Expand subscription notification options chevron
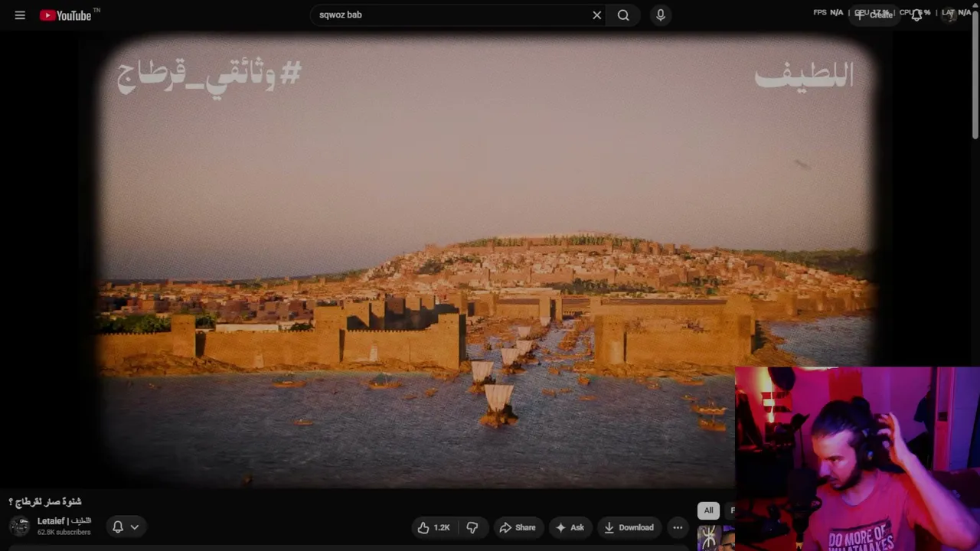The image size is (980, 551). click(135, 527)
